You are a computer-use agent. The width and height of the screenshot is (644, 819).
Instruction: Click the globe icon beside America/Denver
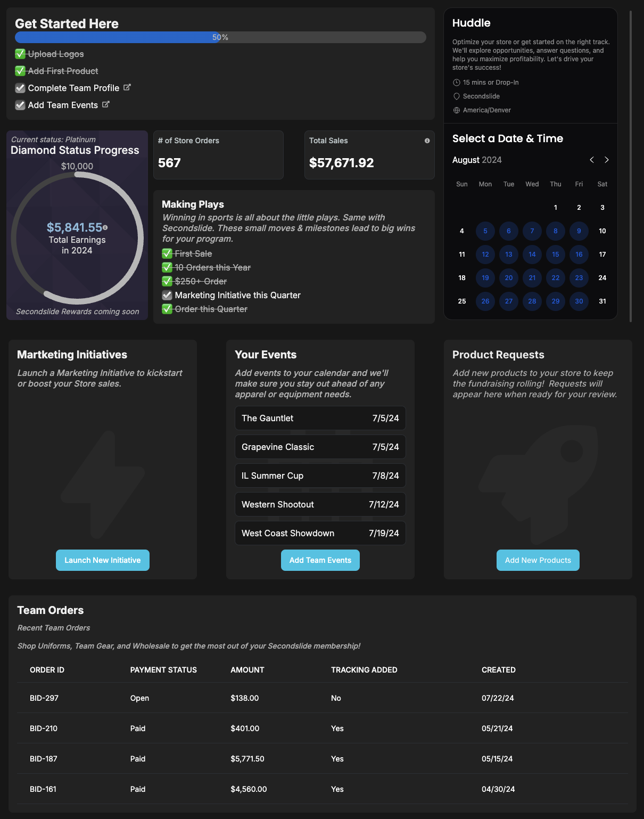click(457, 110)
